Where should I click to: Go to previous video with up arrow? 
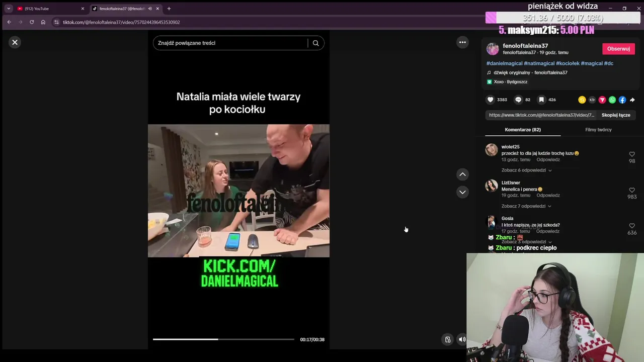(462, 174)
